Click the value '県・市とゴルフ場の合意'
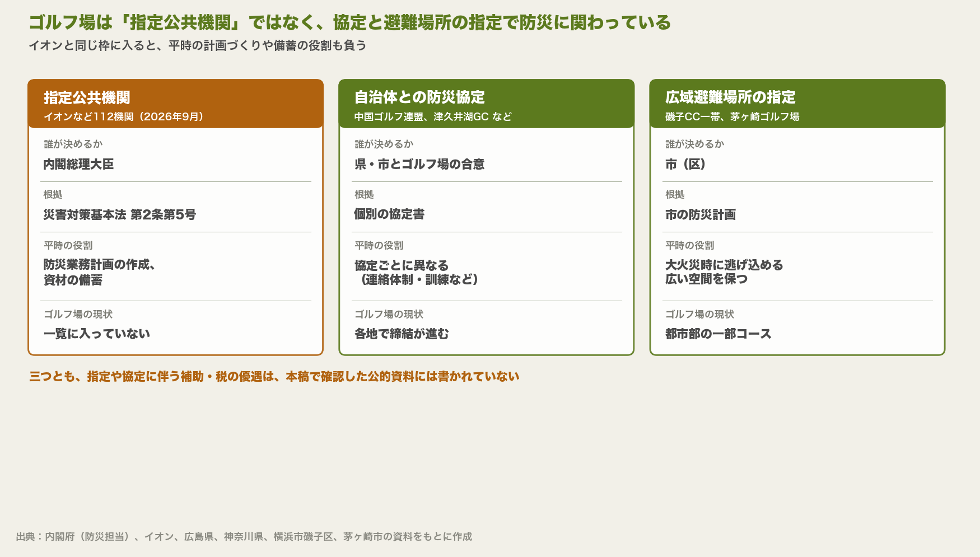The width and height of the screenshot is (980, 557). (x=419, y=164)
